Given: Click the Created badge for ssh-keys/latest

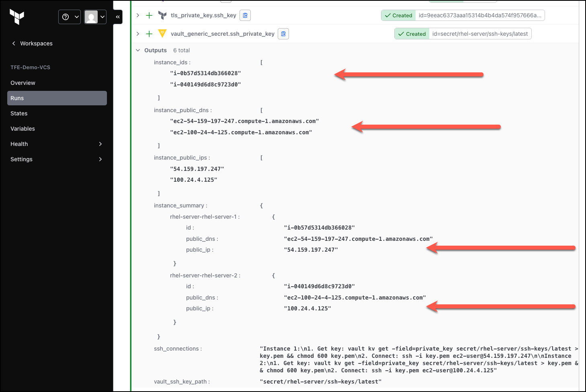Looking at the screenshot, I should tap(412, 34).
